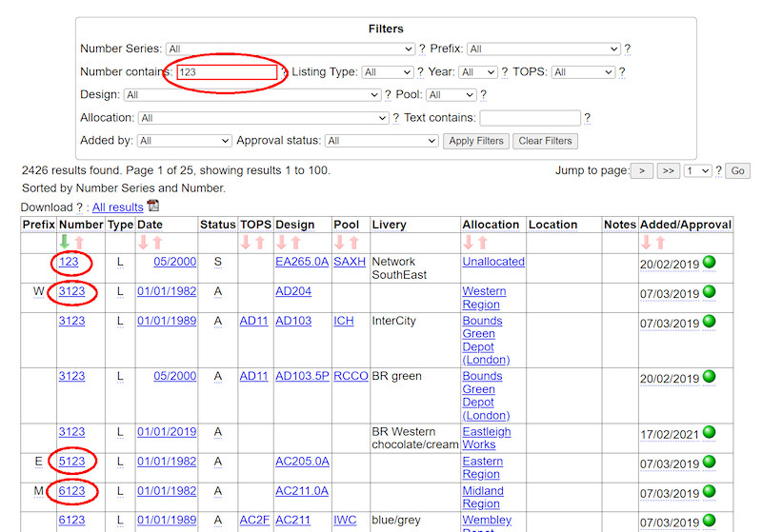Image resolution: width=762 pixels, height=532 pixels.
Task: Click green dot for E 5123 row
Action: tap(710, 462)
